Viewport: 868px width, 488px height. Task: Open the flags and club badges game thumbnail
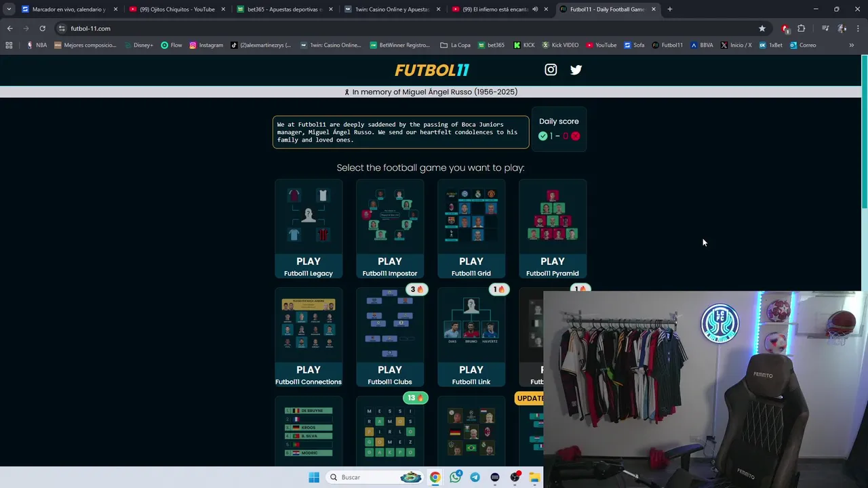pos(471,432)
